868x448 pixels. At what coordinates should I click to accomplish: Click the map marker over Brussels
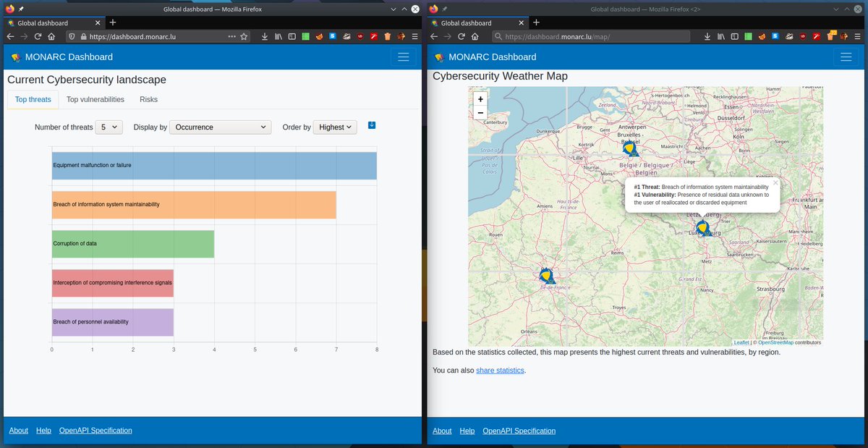(630, 148)
